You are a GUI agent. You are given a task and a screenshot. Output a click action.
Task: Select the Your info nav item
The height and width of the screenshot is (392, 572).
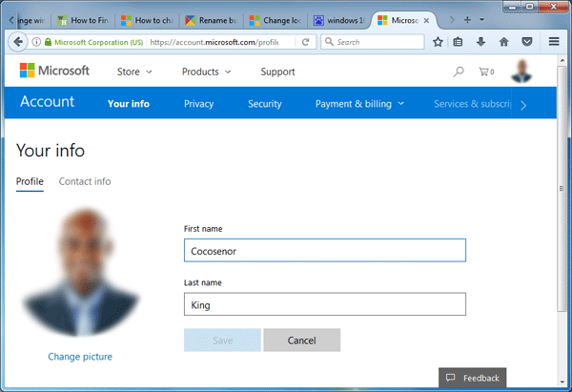click(129, 104)
